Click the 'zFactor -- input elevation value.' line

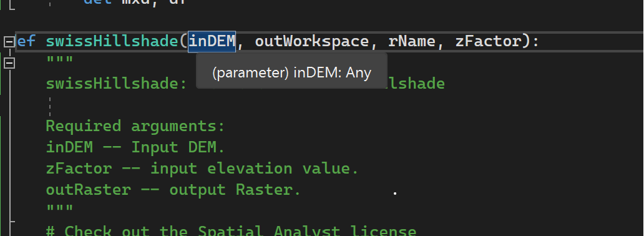202,169
